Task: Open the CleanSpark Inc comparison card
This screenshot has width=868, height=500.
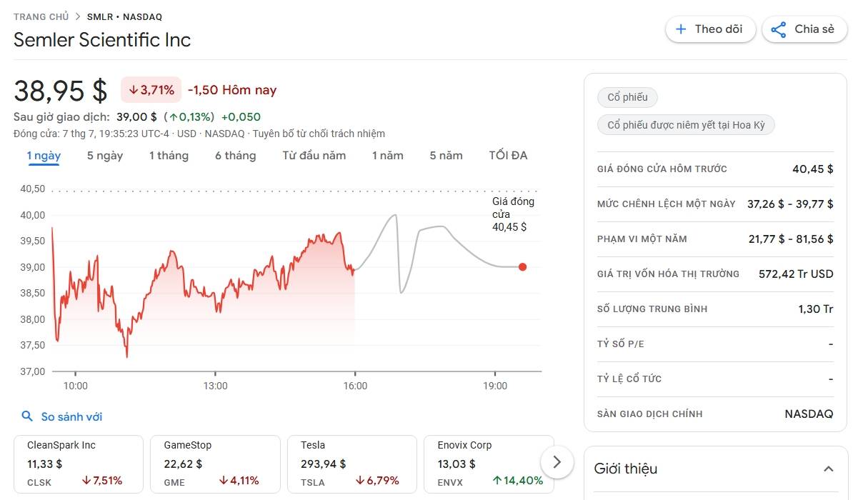Action: click(79, 464)
